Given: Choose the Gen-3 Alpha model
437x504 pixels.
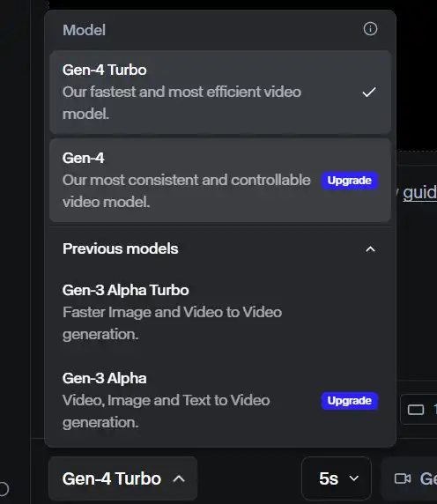Looking at the screenshot, I should pos(220,400).
